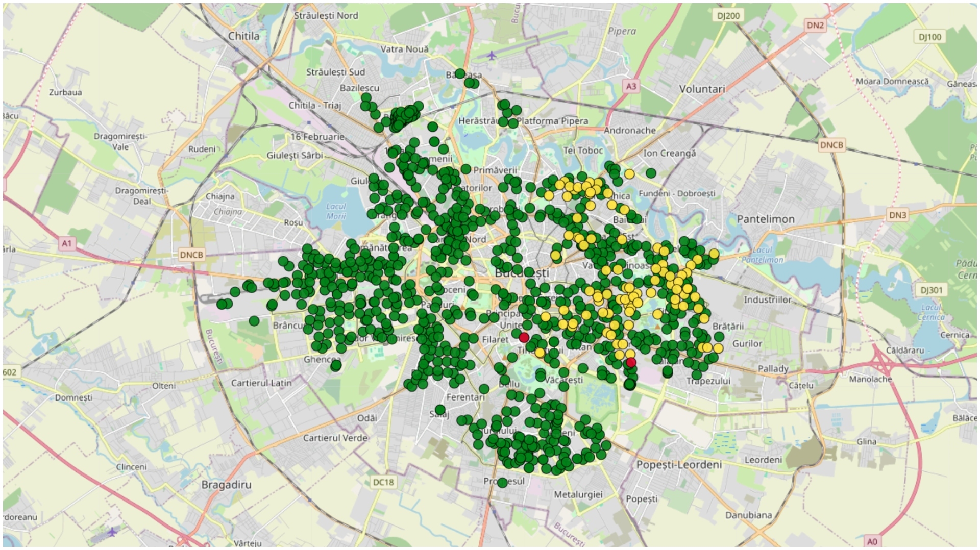This screenshot has height=550, width=980.
Task: Click the Bragadiru town label
Action: [x=226, y=485]
